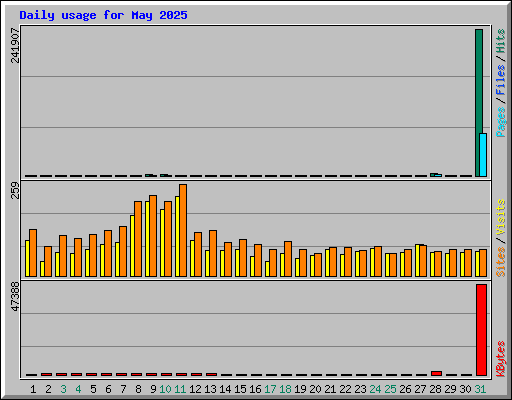Select the tall red KBytes bar for day 31

[481, 330]
